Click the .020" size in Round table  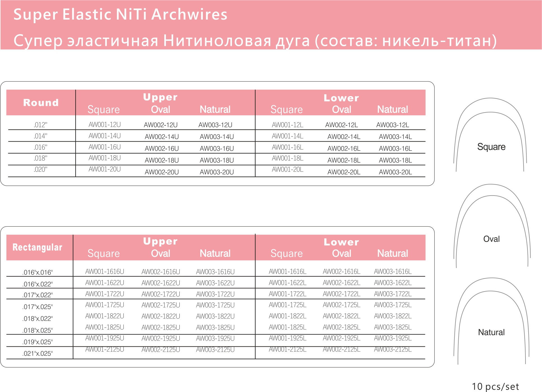click(40, 169)
